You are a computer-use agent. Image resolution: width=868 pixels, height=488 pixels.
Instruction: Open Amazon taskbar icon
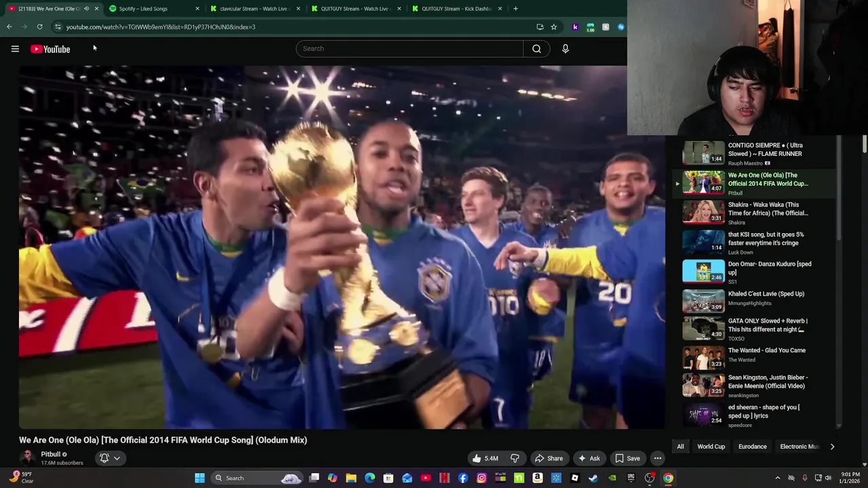click(x=538, y=478)
